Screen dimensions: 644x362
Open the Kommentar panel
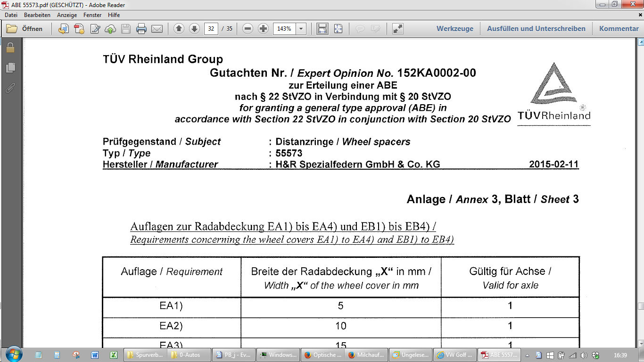coord(619,29)
